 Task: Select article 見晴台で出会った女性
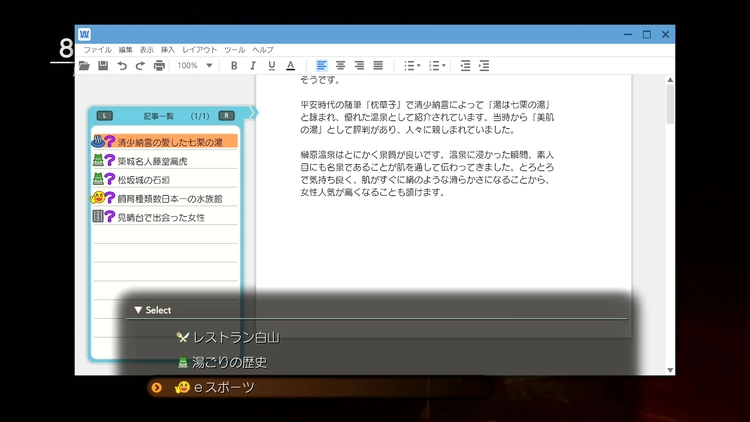tap(165, 217)
